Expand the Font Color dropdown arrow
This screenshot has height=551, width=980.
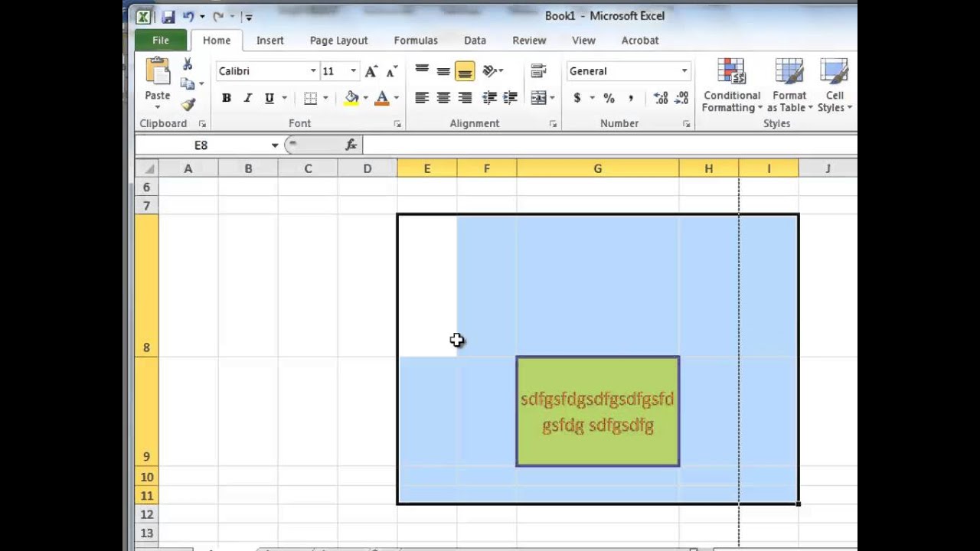pyautogui.click(x=396, y=98)
